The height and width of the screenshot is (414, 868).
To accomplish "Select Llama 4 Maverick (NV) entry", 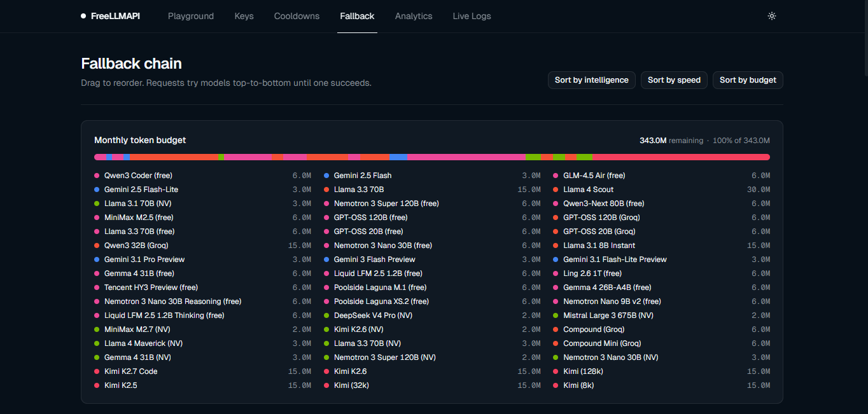I will click(x=143, y=343).
